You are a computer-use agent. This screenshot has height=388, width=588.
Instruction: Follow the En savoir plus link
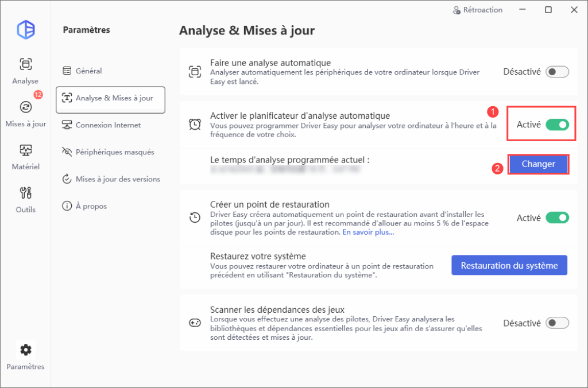pyautogui.click(x=368, y=232)
